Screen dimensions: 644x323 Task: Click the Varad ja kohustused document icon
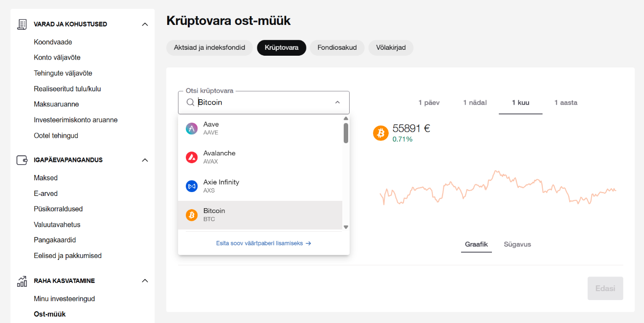click(x=22, y=24)
